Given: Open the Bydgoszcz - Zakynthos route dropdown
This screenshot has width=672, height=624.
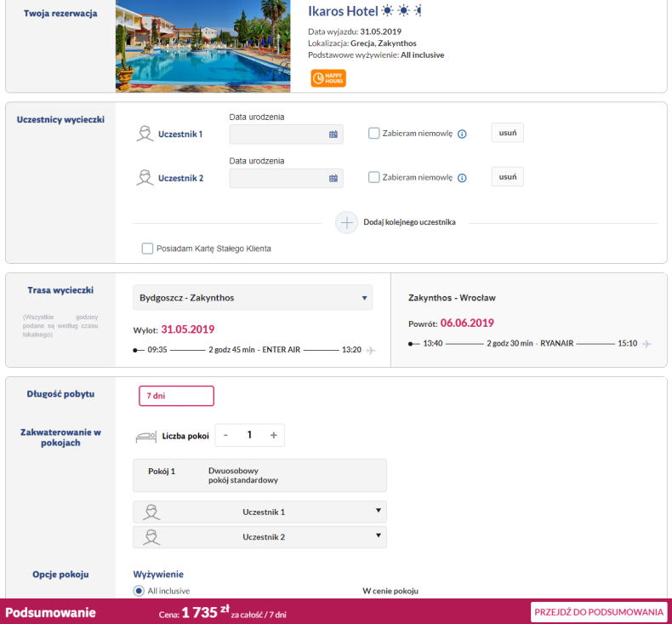Looking at the screenshot, I should click(253, 298).
